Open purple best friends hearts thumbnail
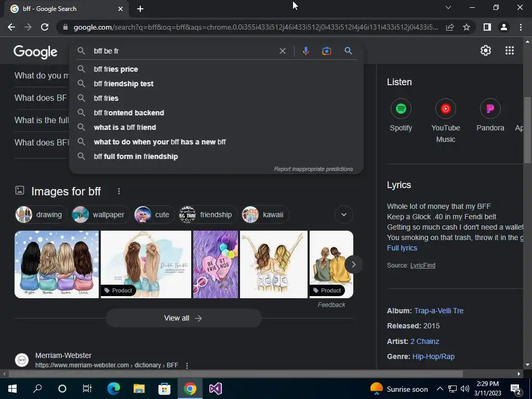The image size is (532, 399). (x=216, y=264)
